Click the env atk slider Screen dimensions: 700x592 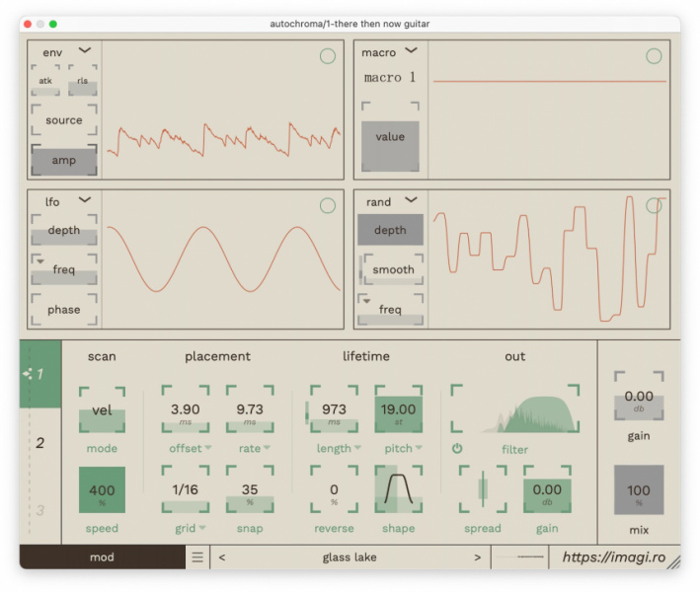[x=45, y=81]
